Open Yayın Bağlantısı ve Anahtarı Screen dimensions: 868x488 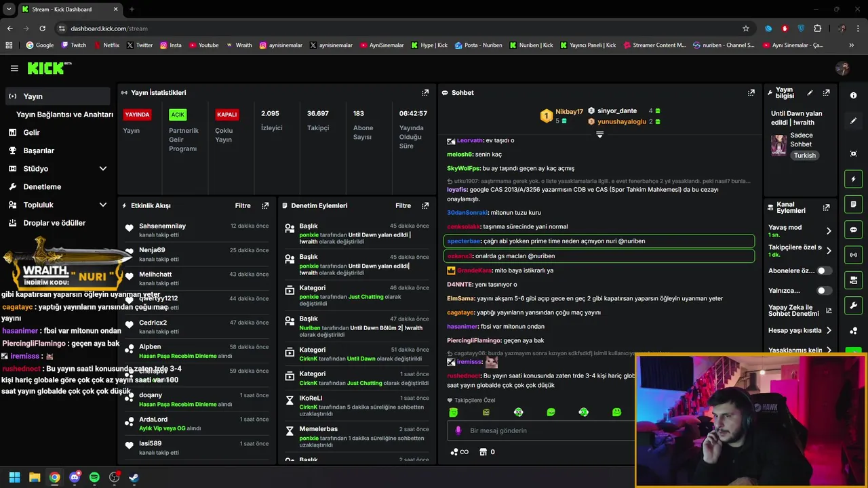(64, 115)
